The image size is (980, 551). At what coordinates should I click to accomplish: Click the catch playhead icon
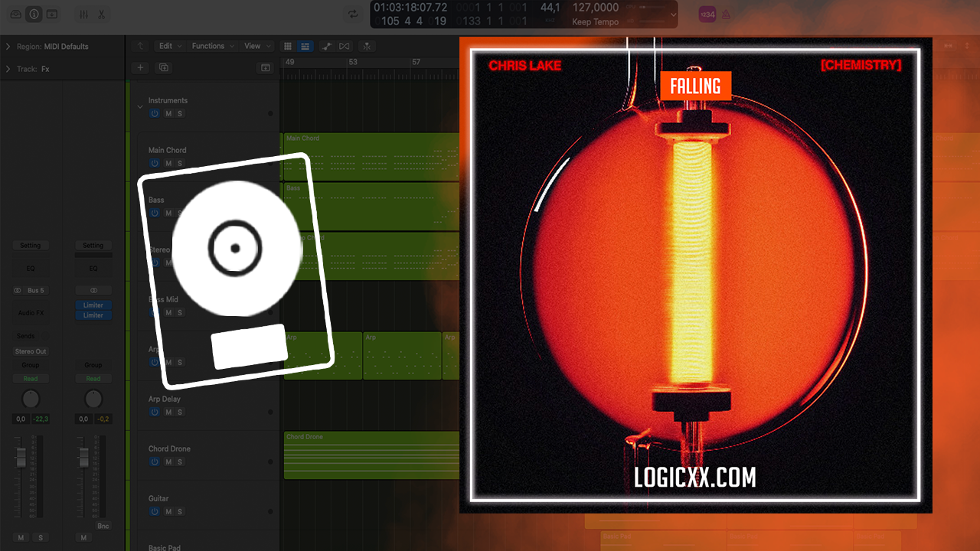pyautogui.click(x=367, y=46)
